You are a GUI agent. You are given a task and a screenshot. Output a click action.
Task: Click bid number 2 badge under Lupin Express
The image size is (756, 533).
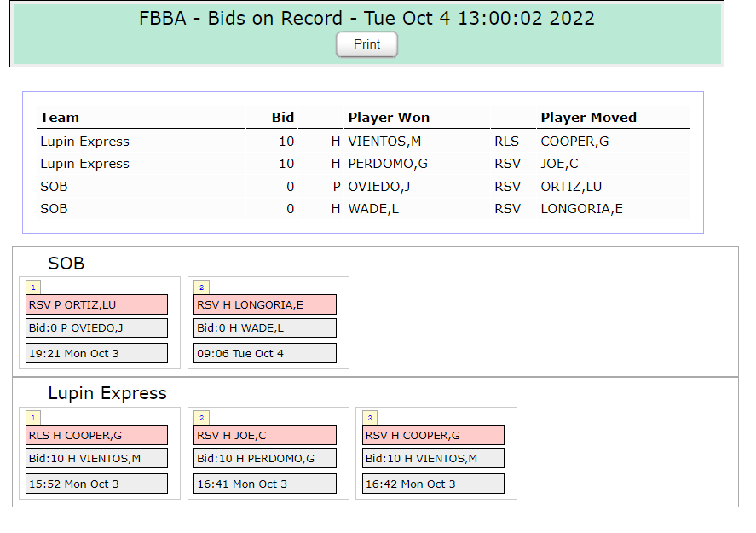click(x=201, y=418)
